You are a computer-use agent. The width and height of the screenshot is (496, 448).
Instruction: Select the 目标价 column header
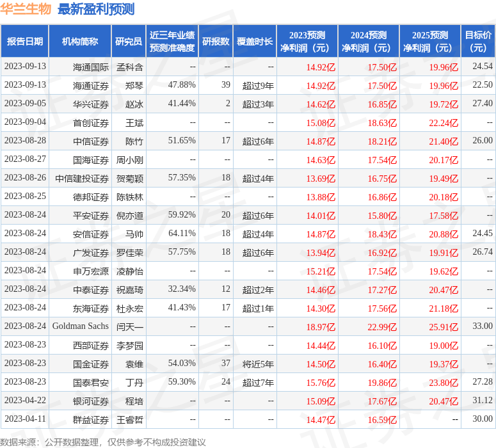478,41
